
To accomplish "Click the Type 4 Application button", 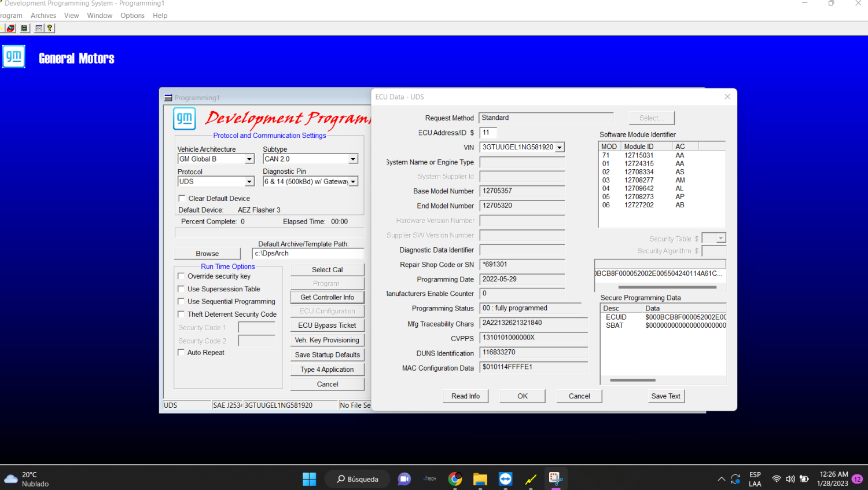I will click(x=327, y=370).
